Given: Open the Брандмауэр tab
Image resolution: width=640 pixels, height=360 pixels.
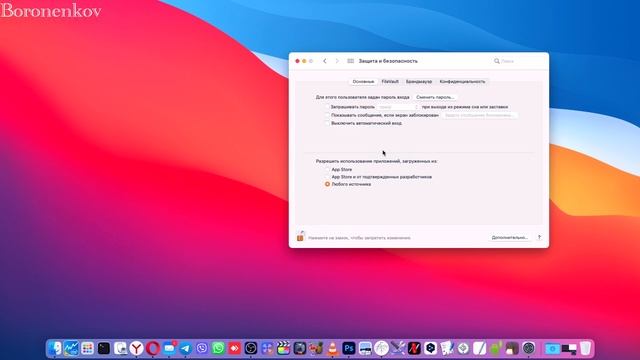Looking at the screenshot, I should [419, 82].
